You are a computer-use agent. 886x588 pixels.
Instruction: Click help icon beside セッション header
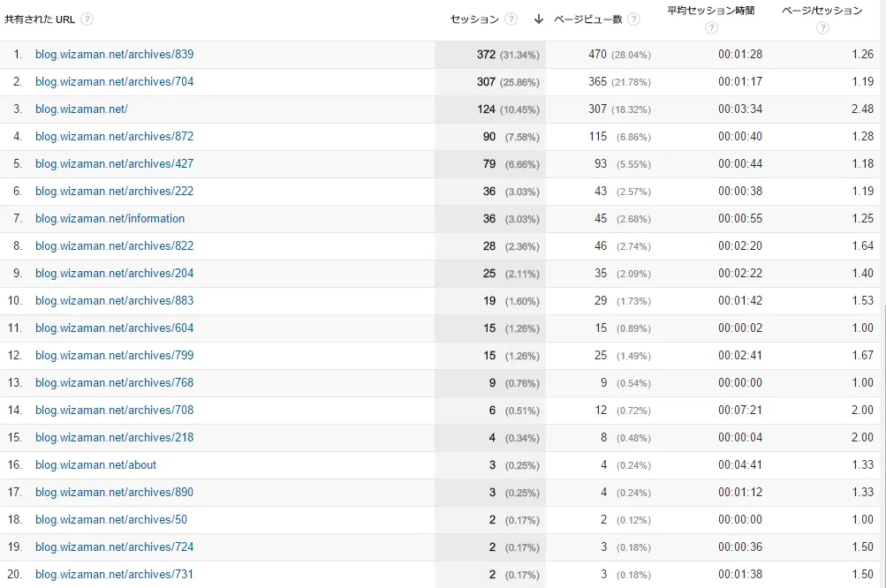coord(511,19)
